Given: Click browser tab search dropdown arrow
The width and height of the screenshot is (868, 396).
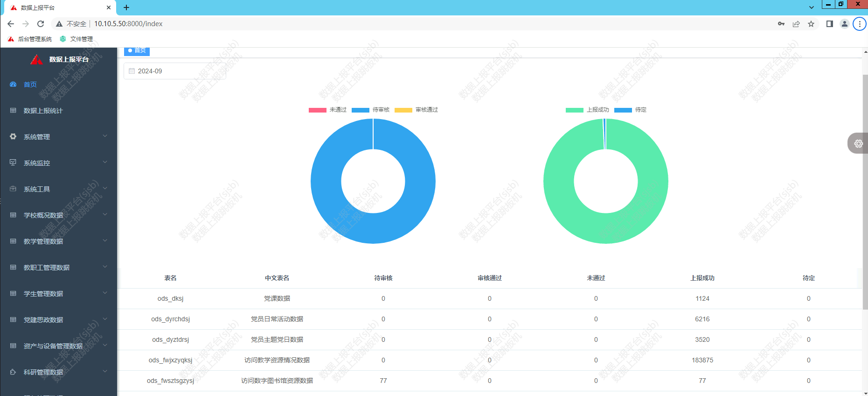Looking at the screenshot, I should (x=812, y=7).
